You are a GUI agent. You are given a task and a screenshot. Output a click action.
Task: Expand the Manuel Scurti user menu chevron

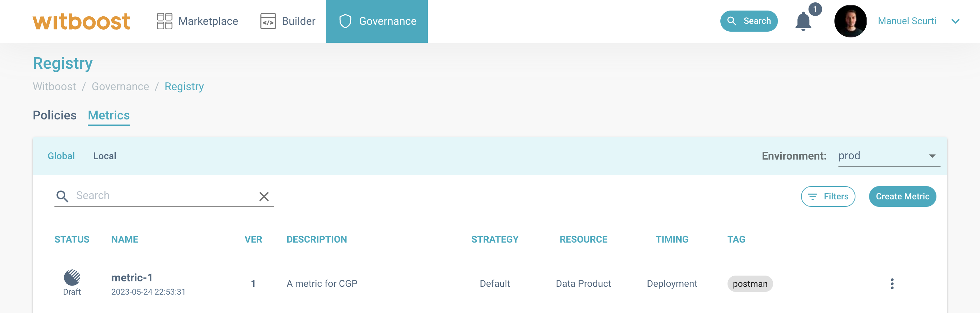pyautogui.click(x=955, y=21)
